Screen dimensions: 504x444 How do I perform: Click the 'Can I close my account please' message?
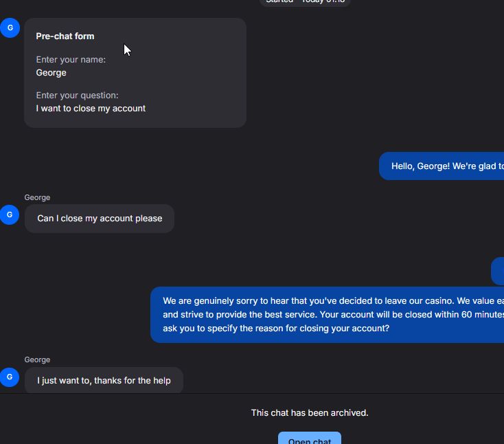100,219
